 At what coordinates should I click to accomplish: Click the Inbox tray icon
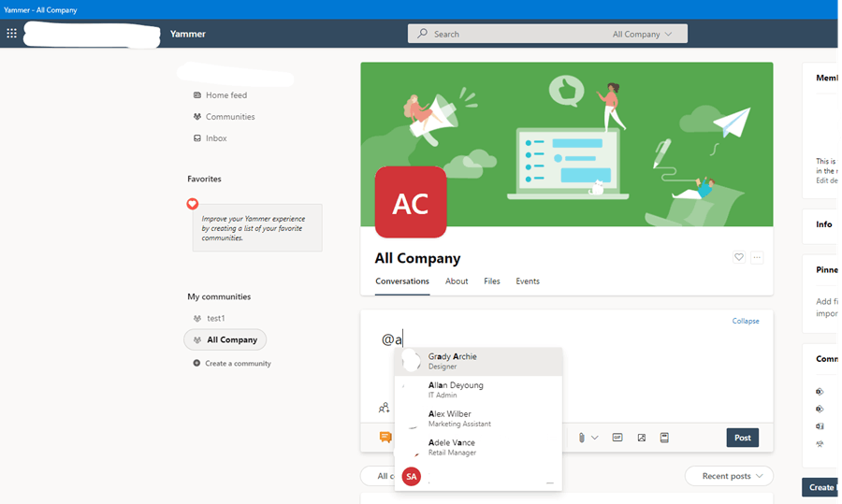click(197, 138)
